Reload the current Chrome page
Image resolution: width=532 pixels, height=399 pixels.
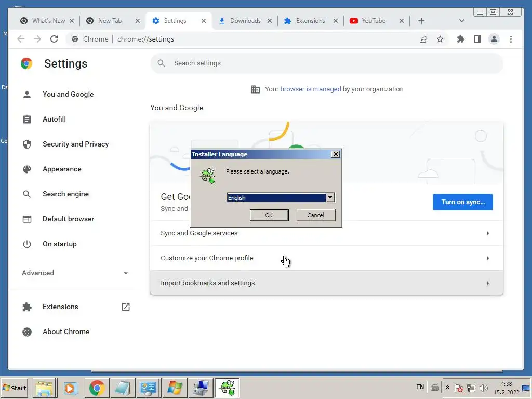click(x=54, y=39)
